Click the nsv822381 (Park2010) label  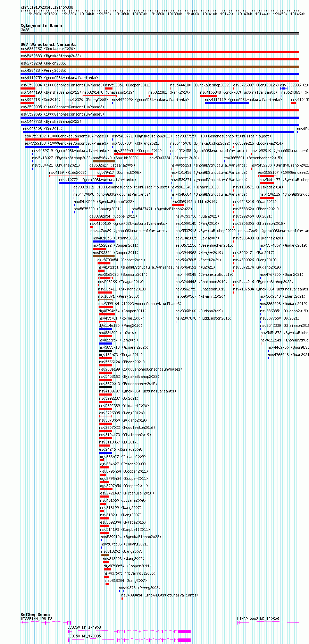point(169,93)
